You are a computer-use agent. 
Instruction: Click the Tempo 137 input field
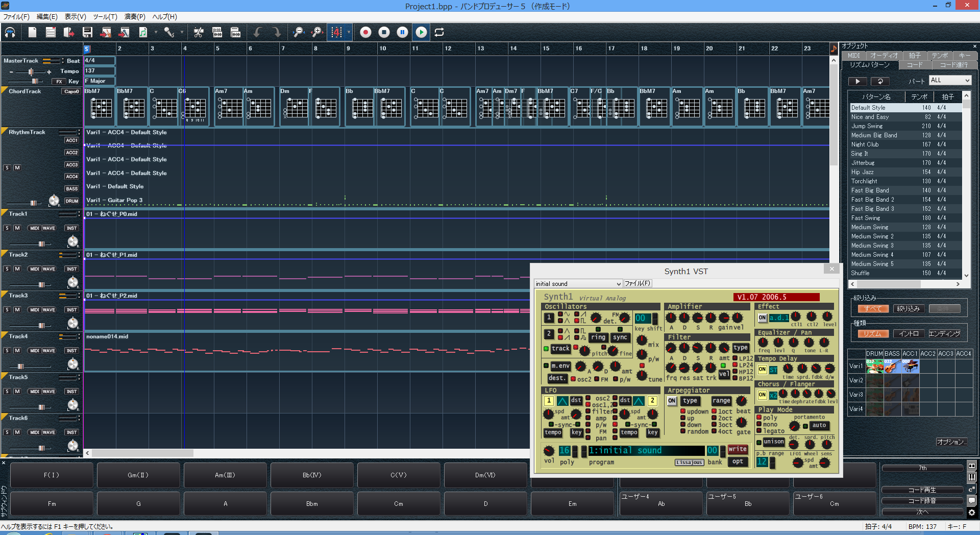(x=100, y=71)
